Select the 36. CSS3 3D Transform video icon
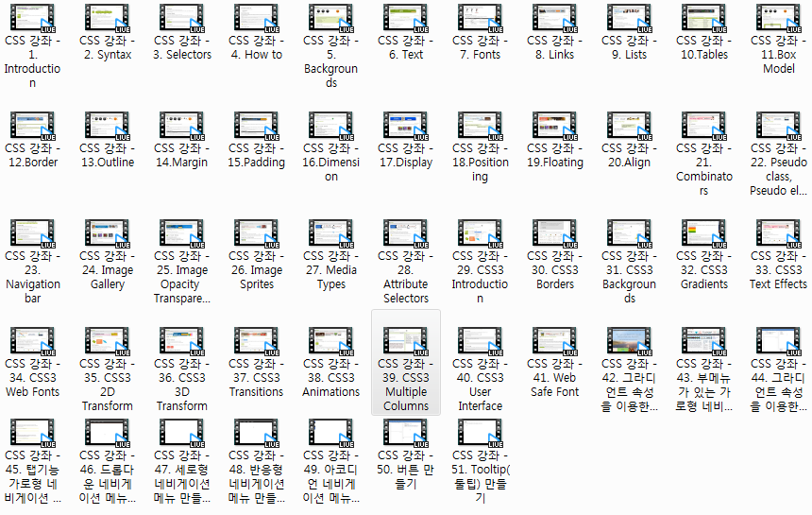The height and width of the screenshot is (515, 812). [182, 341]
